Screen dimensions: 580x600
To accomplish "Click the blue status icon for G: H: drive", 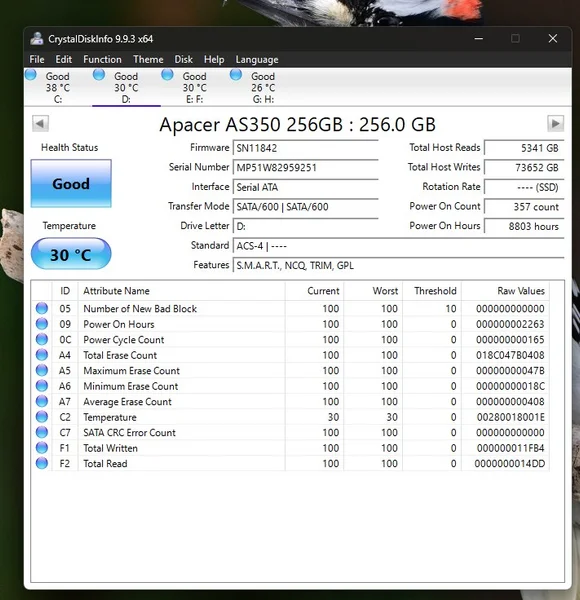I will point(236,75).
